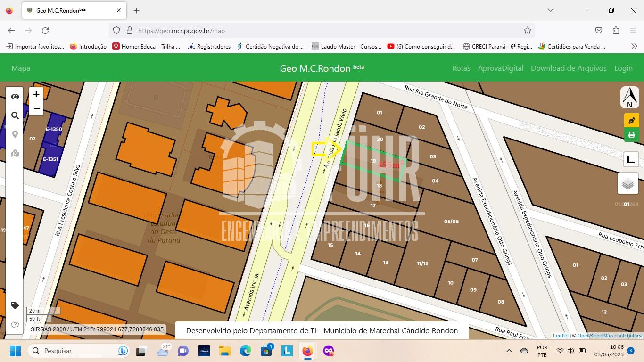
Task: Reload the page with refresh button
Action: point(45,30)
